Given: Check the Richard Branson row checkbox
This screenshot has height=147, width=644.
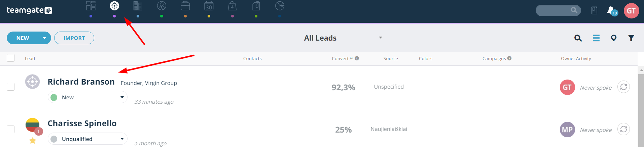Looking at the screenshot, I should click(11, 87).
